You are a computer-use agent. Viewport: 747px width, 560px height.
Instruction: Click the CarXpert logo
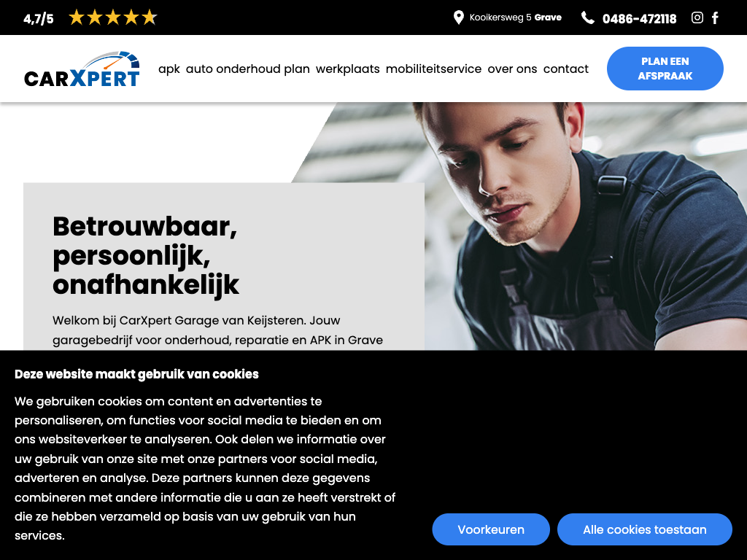(x=82, y=69)
